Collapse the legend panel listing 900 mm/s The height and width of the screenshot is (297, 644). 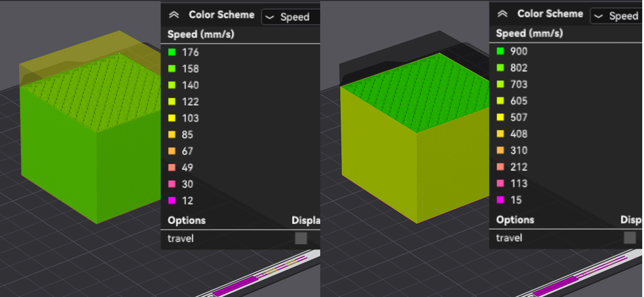click(502, 14)
